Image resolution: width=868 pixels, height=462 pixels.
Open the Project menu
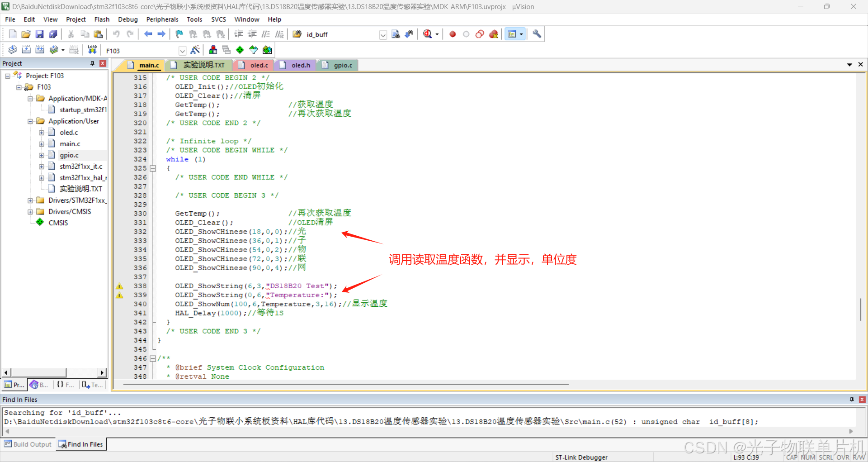75,19
